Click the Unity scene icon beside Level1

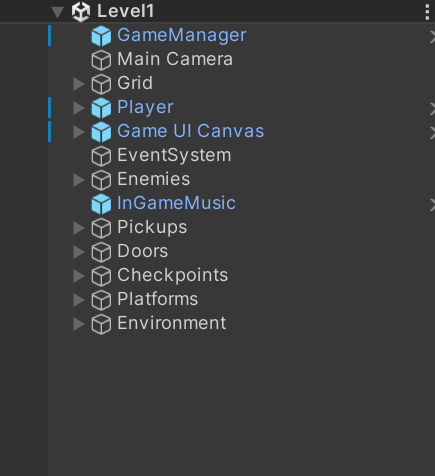coord(81,12)
